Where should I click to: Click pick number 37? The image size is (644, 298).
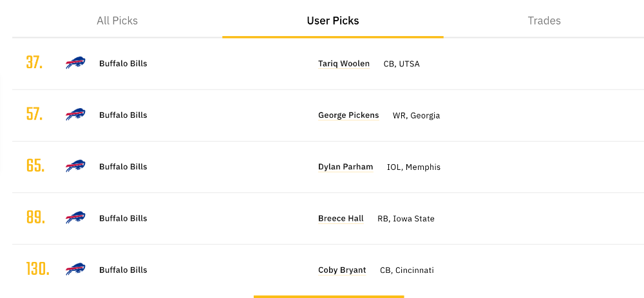pos(35,63)
